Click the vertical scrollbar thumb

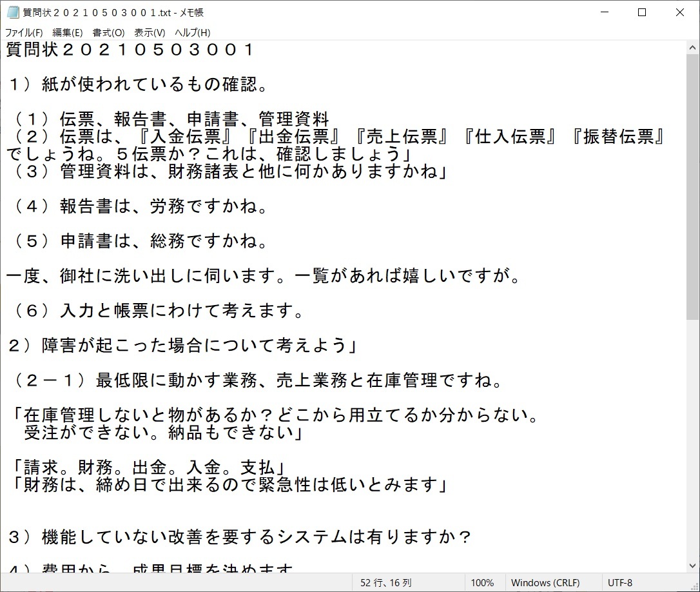tap(693, 187)
